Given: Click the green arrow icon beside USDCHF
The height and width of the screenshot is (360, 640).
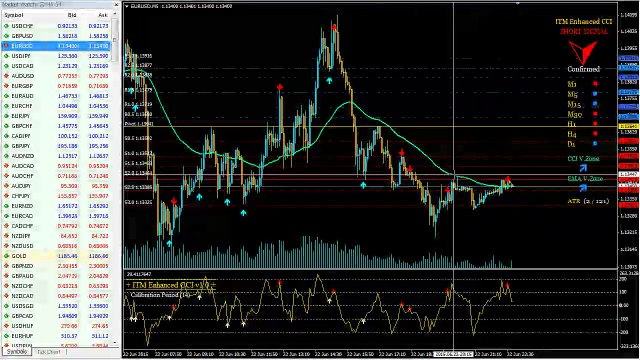Looking at the screenshot, I should 7,26.
